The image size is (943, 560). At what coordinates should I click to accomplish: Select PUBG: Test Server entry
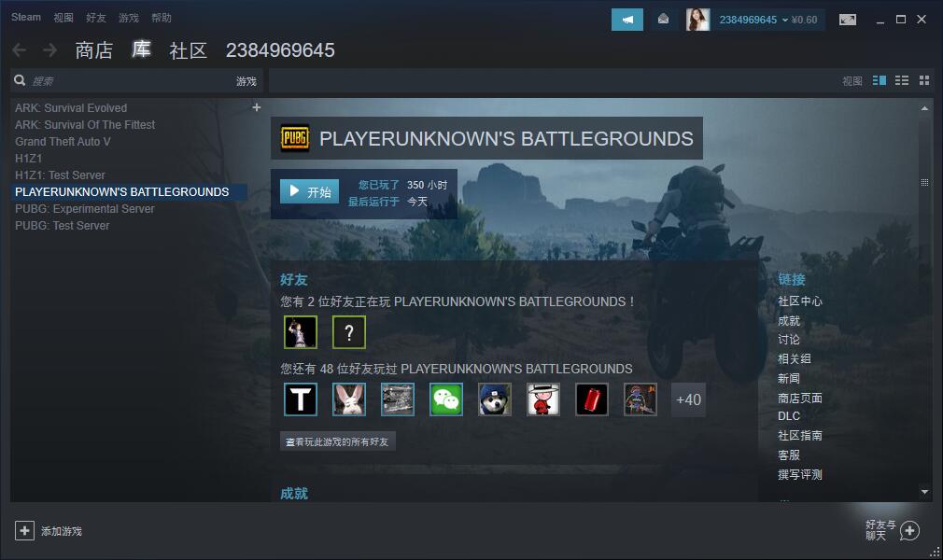[62, 226]
